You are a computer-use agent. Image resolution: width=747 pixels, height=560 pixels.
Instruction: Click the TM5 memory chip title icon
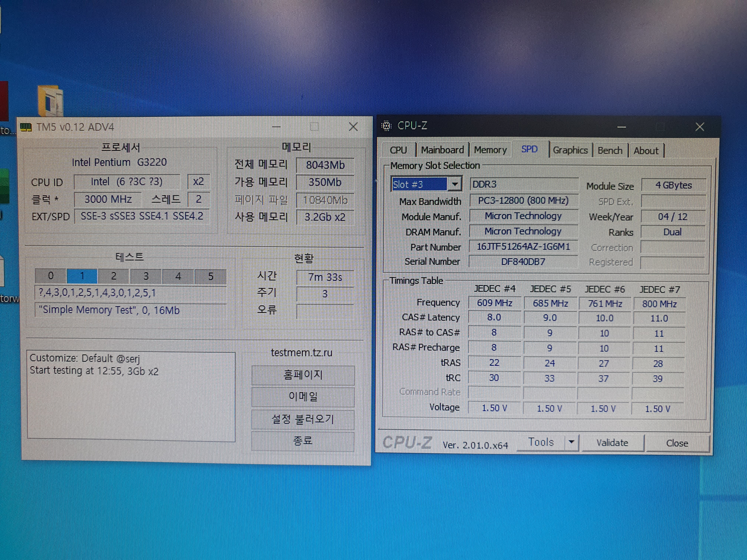pos(26,127)
